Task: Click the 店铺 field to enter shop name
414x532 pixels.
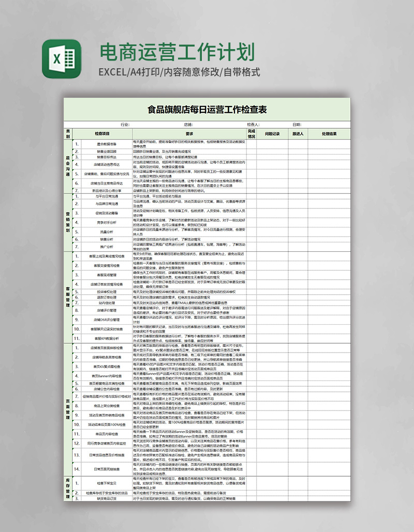Action: coord(217,123)
